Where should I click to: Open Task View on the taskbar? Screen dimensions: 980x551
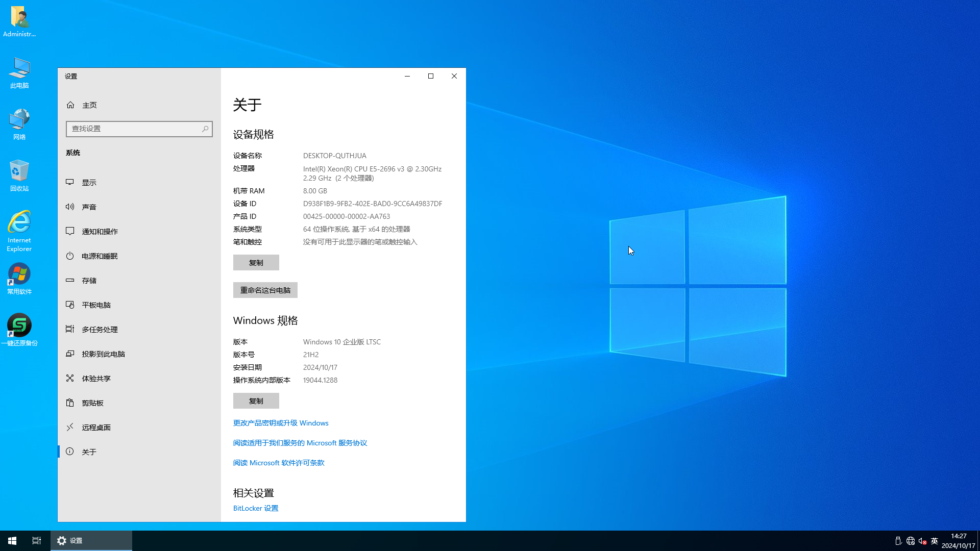pos(37,541)
